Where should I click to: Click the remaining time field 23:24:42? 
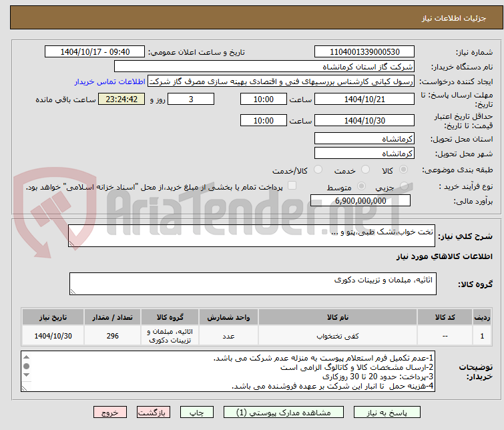121,99
